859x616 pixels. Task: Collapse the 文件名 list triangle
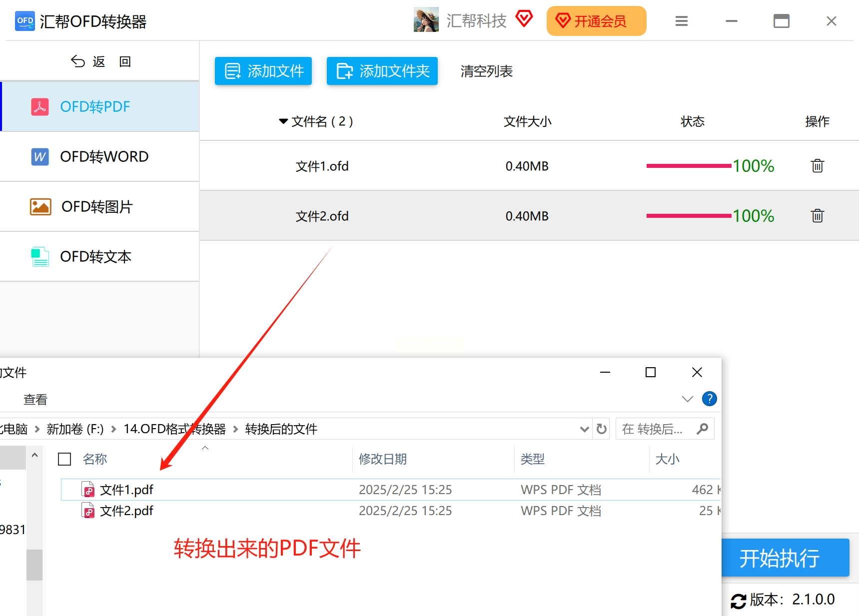tap(283, 121)
